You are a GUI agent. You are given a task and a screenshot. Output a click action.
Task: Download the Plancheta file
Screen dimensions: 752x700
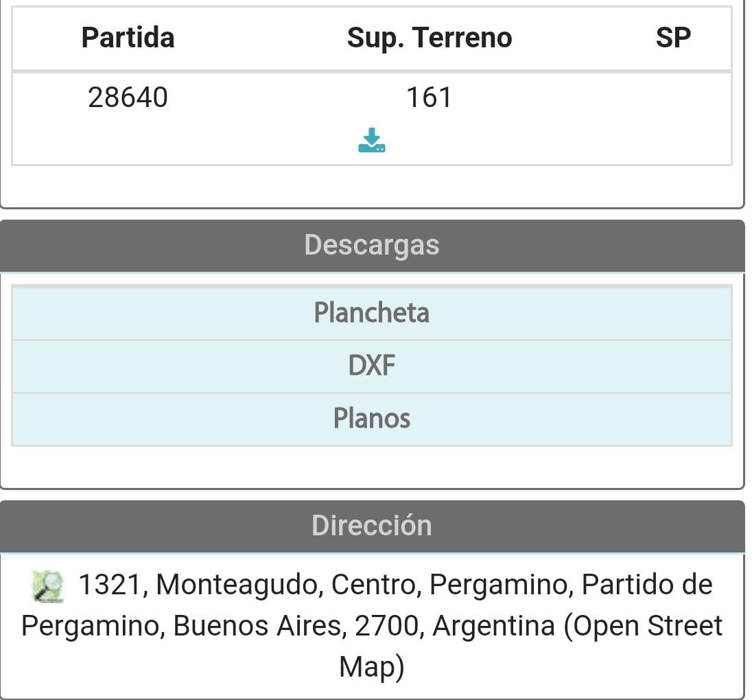coord(372,313)
